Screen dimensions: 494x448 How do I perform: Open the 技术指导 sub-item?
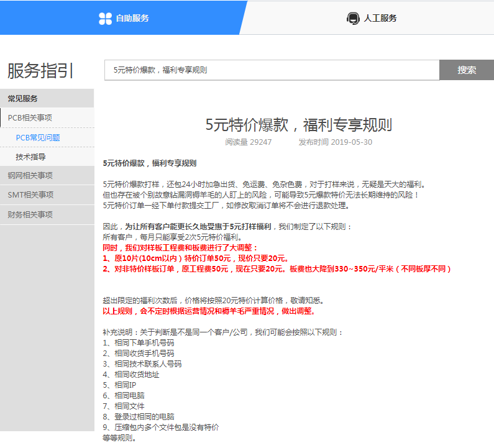31,157
